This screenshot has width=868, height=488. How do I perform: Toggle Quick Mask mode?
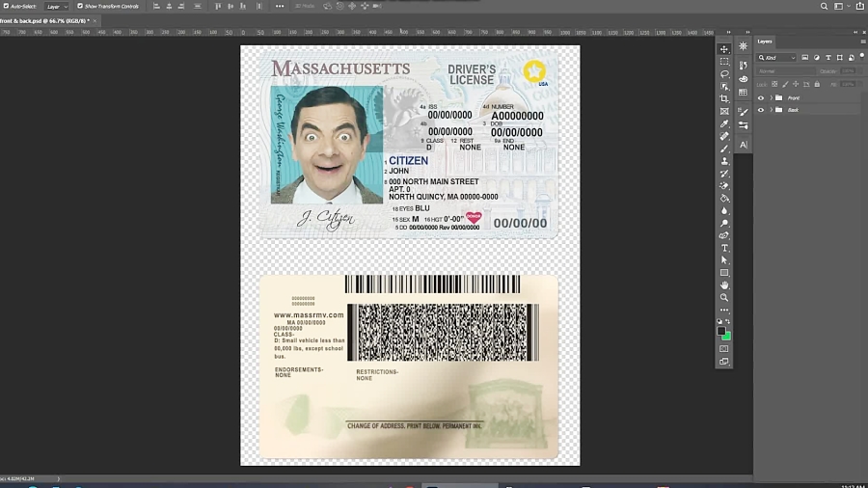(724, 349)
